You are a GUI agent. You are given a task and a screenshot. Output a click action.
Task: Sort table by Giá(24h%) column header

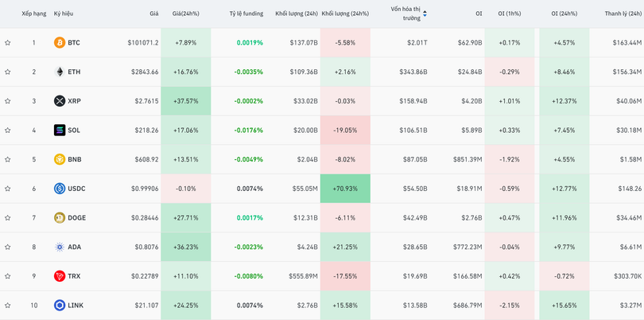pos(186,14)
